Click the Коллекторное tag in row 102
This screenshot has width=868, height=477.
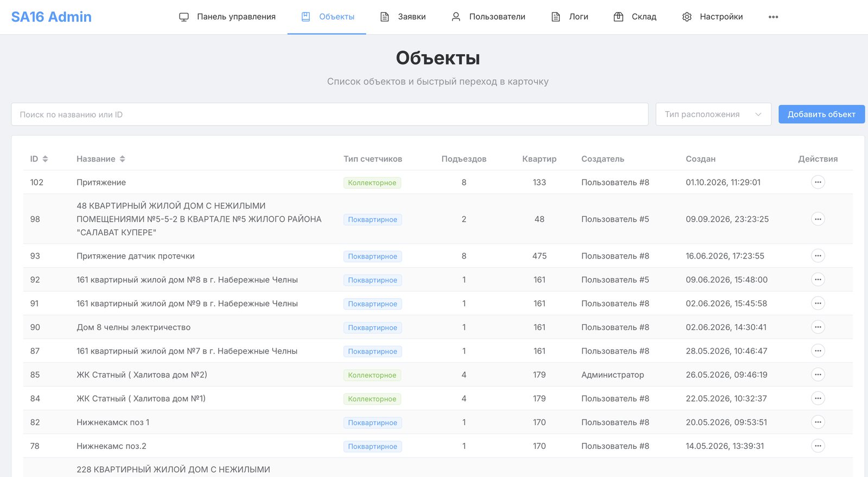[x=372, y=183]
